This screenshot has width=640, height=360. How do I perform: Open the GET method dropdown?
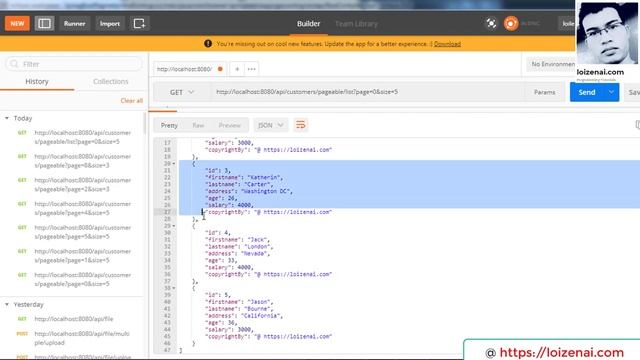pyautogui.click(x=182, y=92)
